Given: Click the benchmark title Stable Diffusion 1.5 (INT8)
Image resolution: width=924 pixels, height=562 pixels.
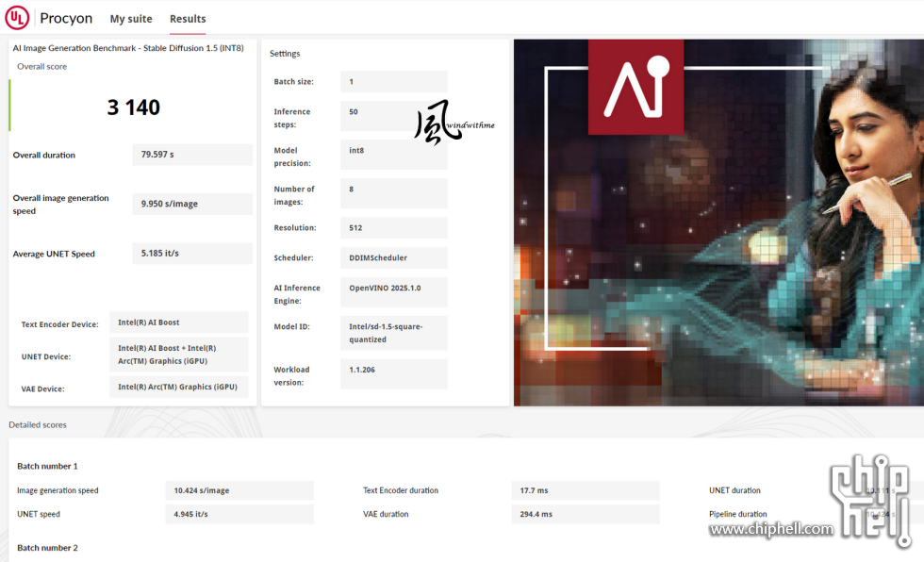Looking at the screenshot, I should pyautogui.click(x=128, y=48).
